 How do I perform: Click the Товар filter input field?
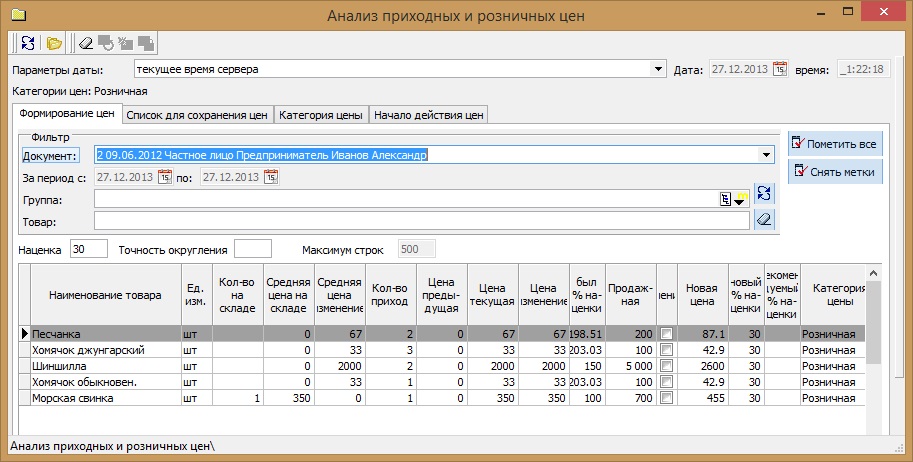(x=422, y=221)
